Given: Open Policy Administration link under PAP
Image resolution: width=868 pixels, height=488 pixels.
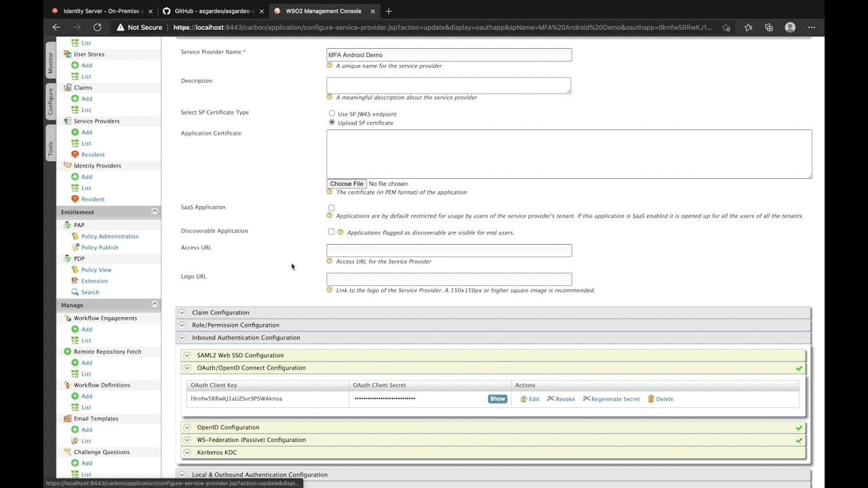Looking at the screenshot, I should point(109,237).
